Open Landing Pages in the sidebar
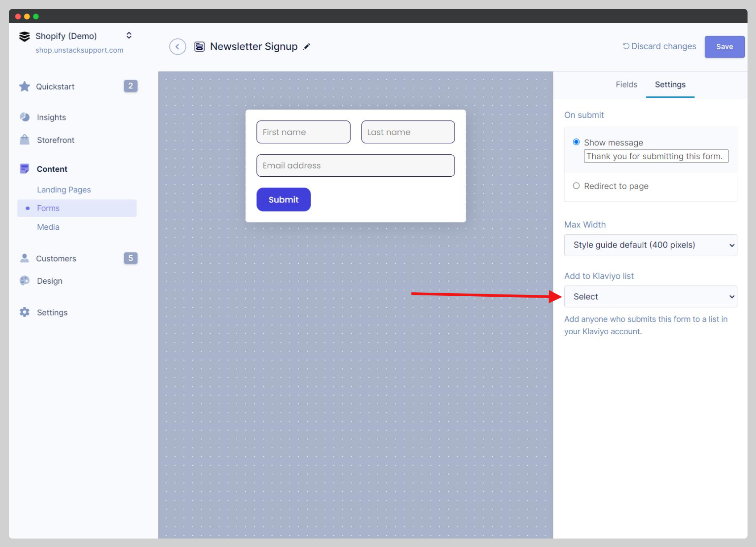 pyautogui.click(x=64, y=190)
